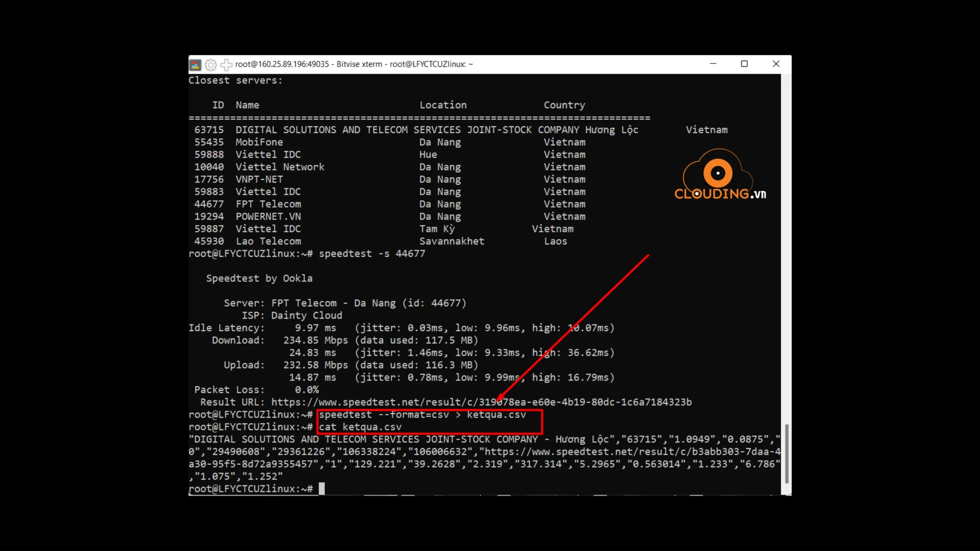Click Packet Loss value '0.0%'
This screenshot has width=980, height=551.
pos(307,390)
